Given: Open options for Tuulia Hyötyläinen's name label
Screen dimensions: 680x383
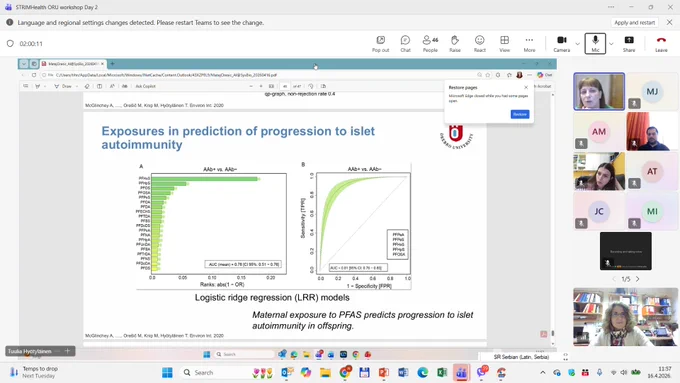Looking at the screenshot, I should [x=57, y=351].
